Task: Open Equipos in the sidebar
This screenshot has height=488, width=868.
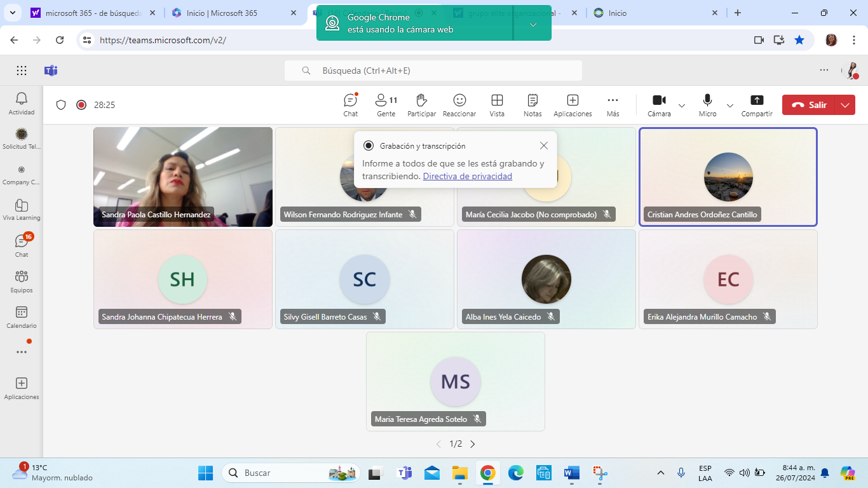Action: 22,281
